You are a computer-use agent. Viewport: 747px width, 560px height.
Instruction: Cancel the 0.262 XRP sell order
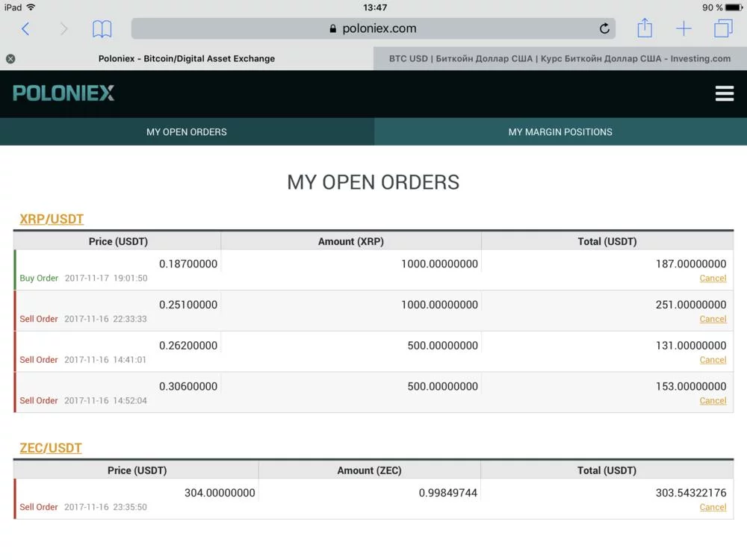[x=713, y=360]
